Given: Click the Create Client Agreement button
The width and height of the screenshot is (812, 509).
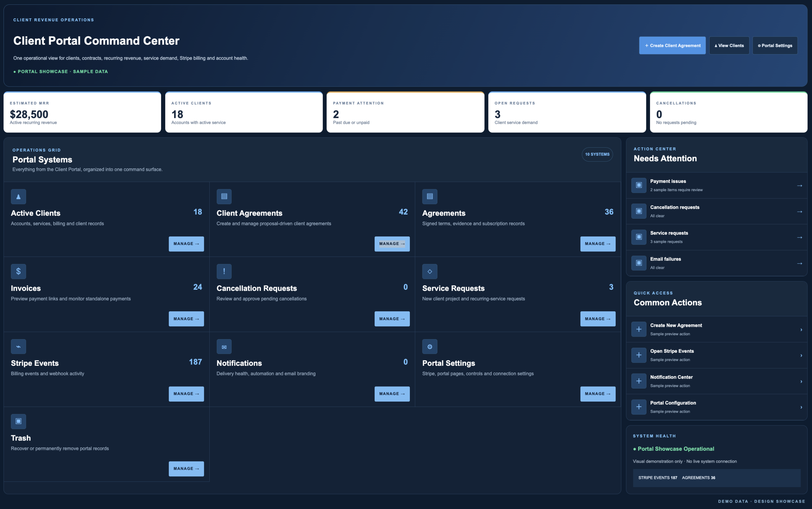Looking at the screenshot, I should click(x=672, y=45).
